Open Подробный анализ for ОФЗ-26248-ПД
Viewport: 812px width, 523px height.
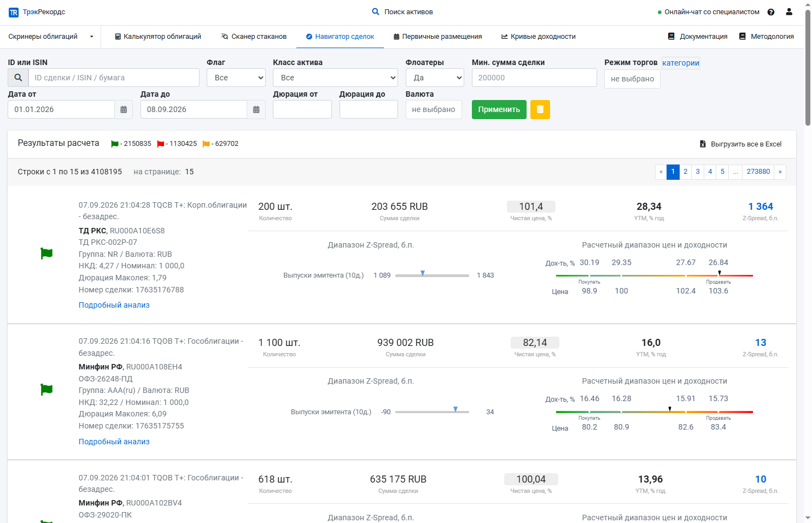tap(114, 442)
